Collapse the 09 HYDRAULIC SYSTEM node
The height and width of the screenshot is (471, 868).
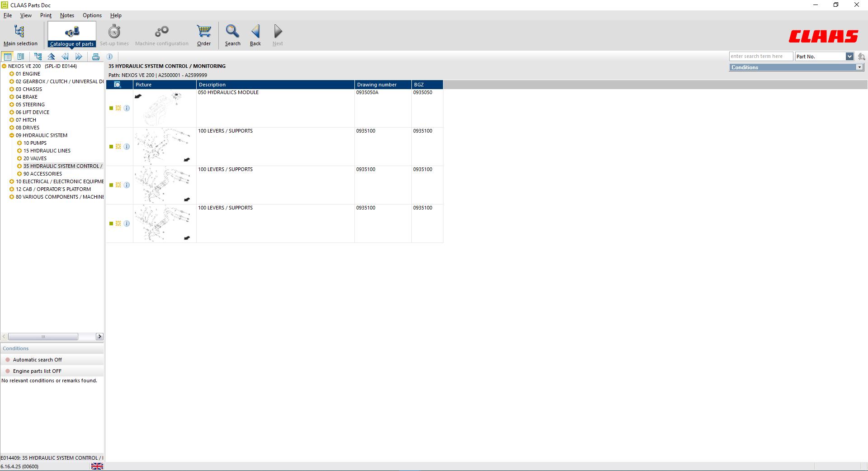coord(12,135)
